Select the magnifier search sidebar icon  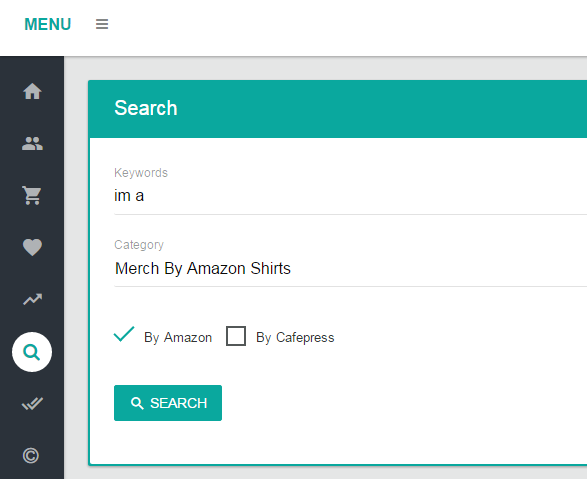click(32, 352)
